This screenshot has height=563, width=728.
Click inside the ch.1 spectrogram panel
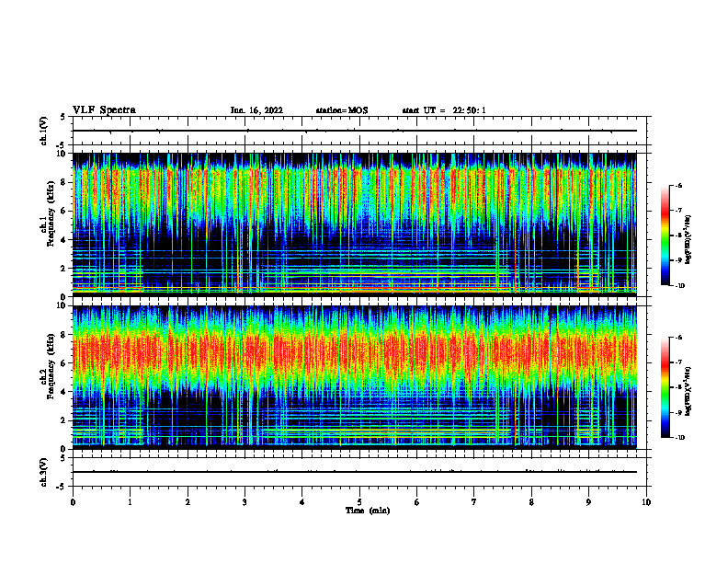click(355, 224)
